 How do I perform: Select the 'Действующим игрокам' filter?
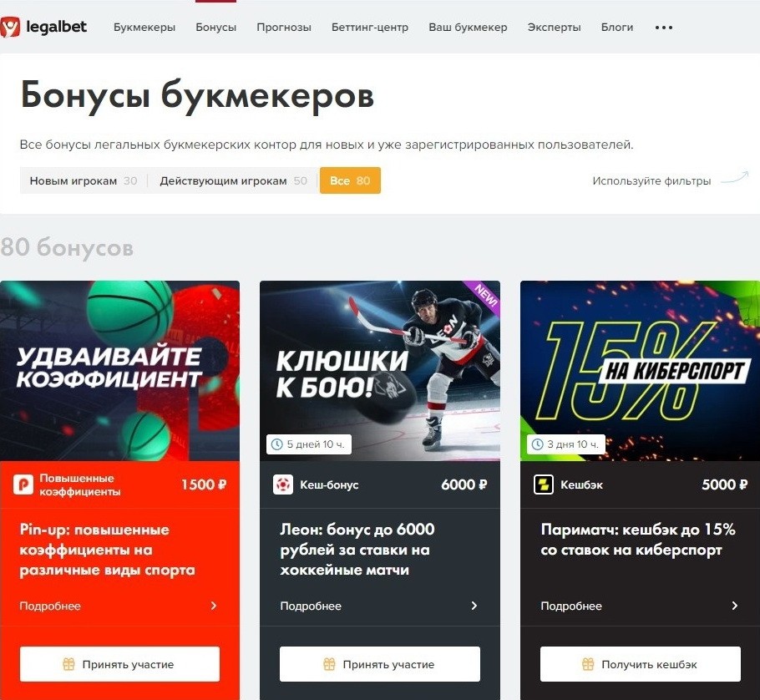(x=233, y=180)
